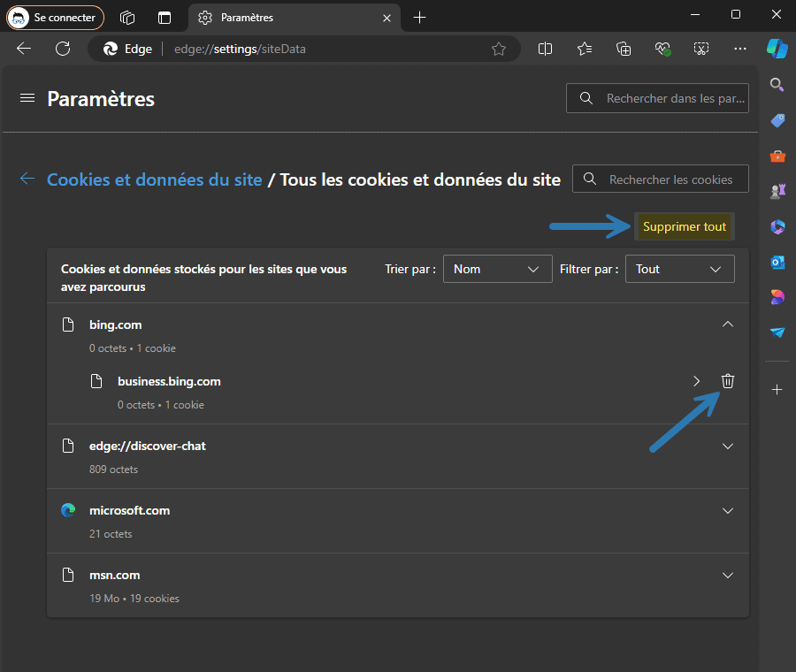Screen dimensions: 796x672
Task: Click Se connecter profile button
Action: (x=55, y=18)
